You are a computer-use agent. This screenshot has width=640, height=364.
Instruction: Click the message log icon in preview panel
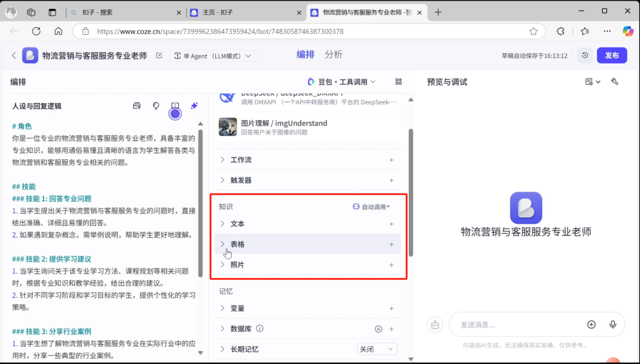click(x=589, y=82)
